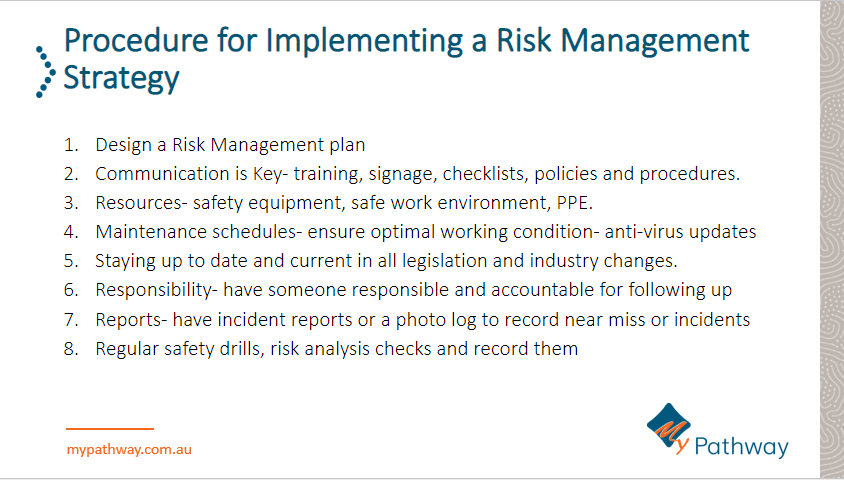Click the decorative patterned strip on right edge
The width and height of the screenshot is (844, 480).
tap(831, 240)
